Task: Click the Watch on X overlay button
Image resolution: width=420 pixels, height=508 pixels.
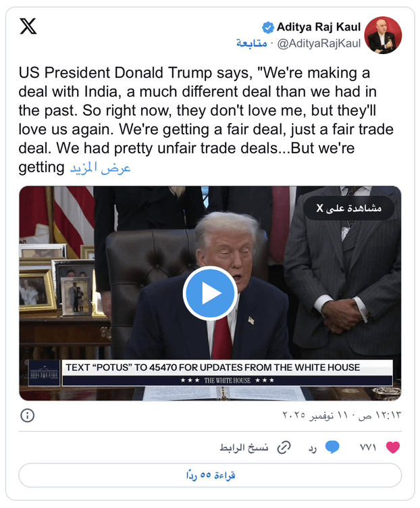Action: pos(348,208)
